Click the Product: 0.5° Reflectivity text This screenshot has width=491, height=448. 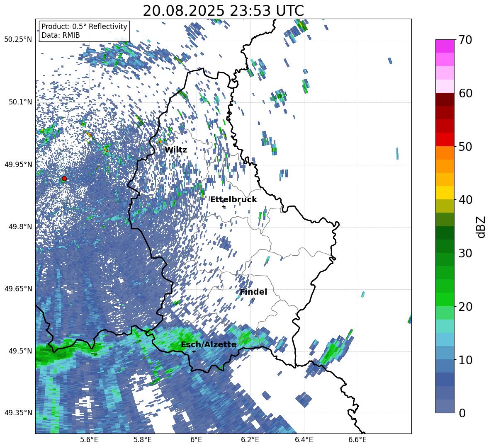(x=84, y=26)
